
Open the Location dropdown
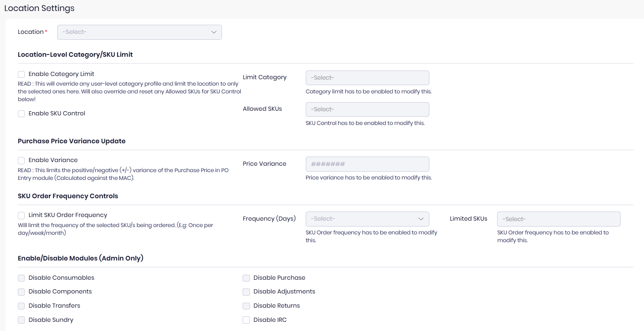coord(139,32)
